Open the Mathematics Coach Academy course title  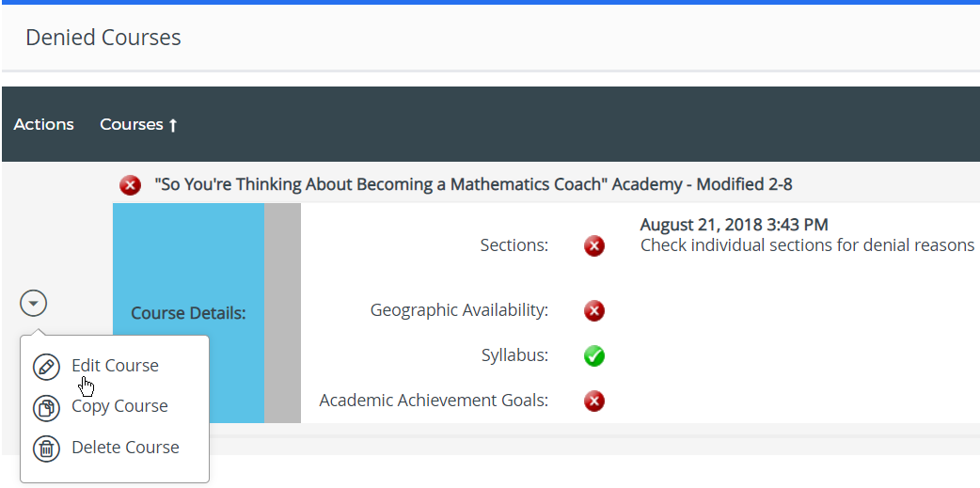coord(473,184)
